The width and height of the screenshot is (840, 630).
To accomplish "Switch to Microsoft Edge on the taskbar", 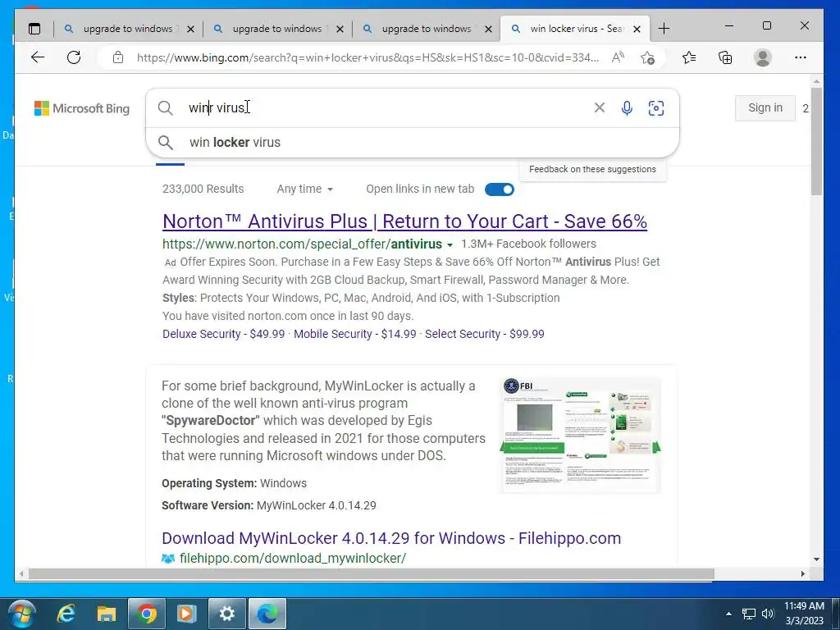I will (267, 614).
